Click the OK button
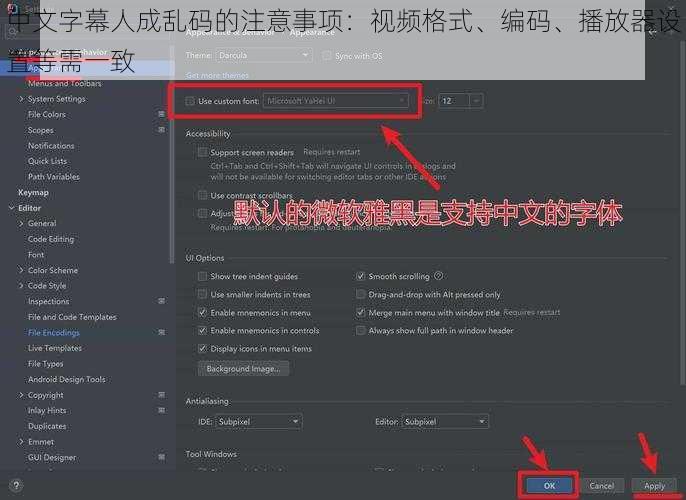 pos(550,485)
